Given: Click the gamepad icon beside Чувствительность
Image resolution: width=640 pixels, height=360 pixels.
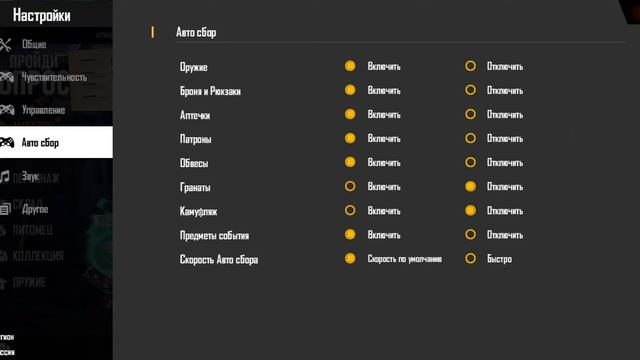Looking at the screenshot, I should [7, 77].
